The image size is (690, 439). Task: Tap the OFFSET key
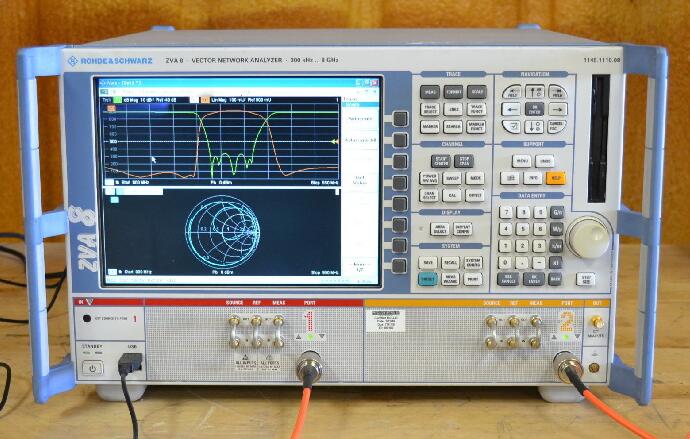pos(475,195)
